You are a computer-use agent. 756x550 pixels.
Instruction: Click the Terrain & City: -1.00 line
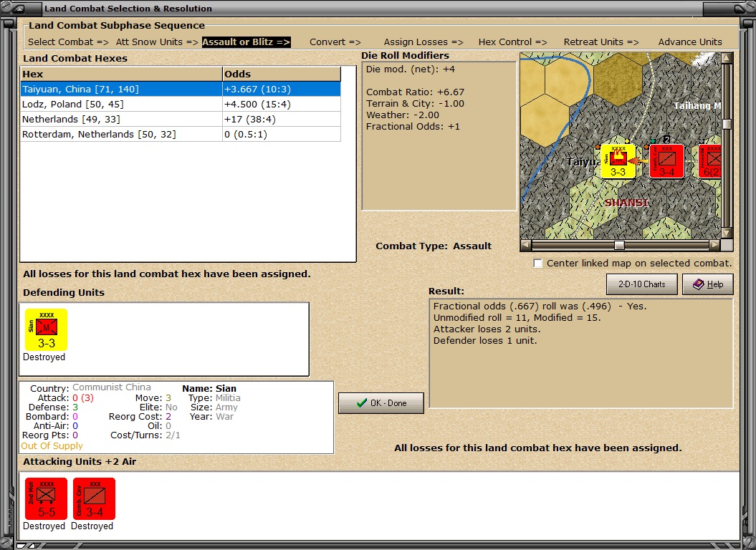pos(415,104)
